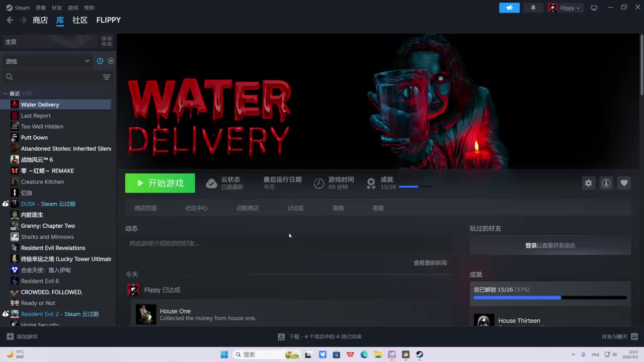
Task: Click the green 开始游戏 button
Action: point(160,183)
